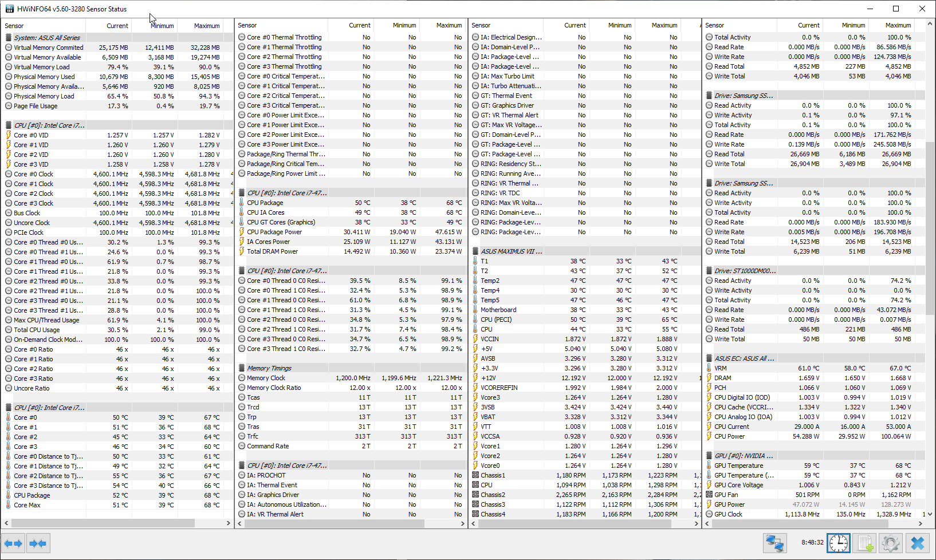
Task: Open the remote network monitoring icon
Action: 775,543
